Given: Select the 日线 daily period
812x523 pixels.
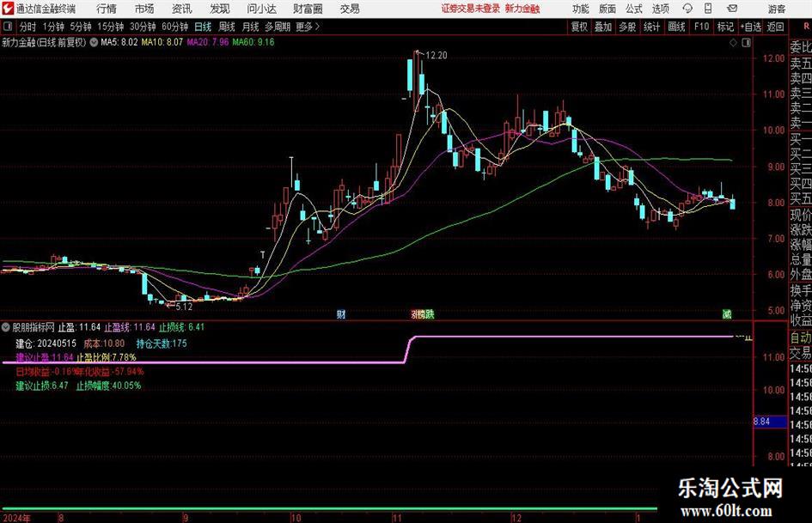Looking at the screenshot, I should pyautogui.click(x=203, y=27).
